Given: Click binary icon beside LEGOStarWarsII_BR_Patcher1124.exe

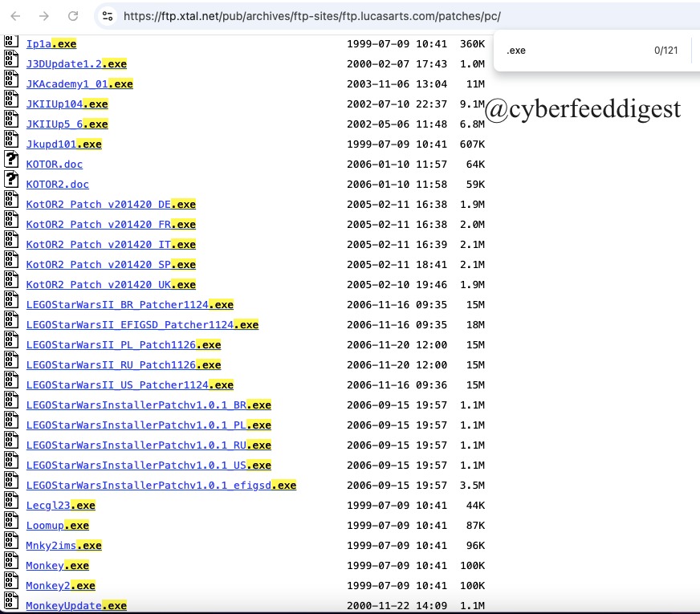Looking at the screenshot, I should click(x=11, y=299).
